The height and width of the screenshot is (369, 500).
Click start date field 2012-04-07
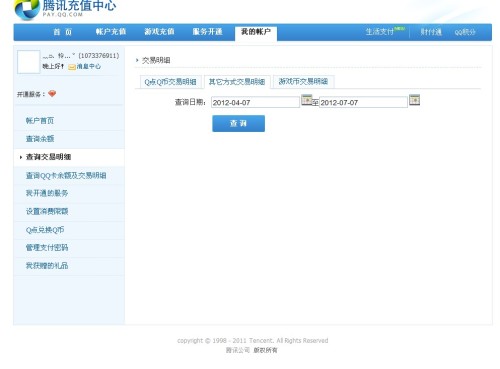255,102
